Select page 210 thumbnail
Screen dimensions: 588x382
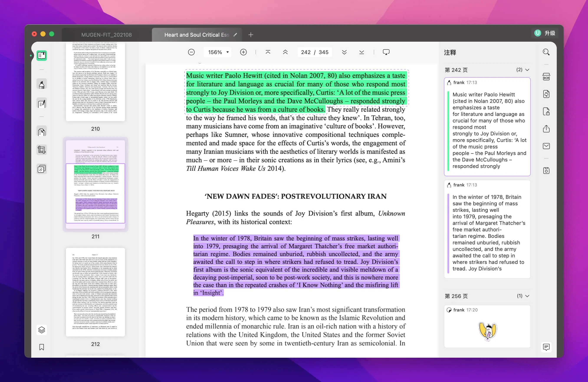95,82
